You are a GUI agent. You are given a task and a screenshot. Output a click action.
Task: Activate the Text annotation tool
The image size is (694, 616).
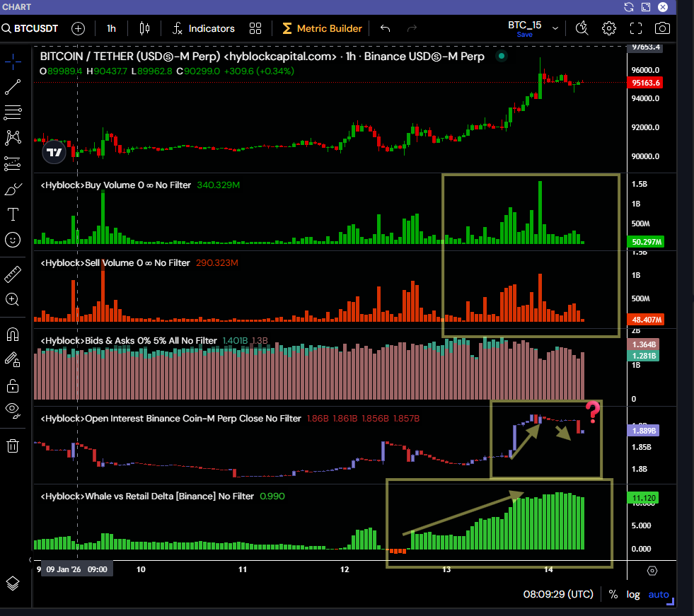(13, 214)
